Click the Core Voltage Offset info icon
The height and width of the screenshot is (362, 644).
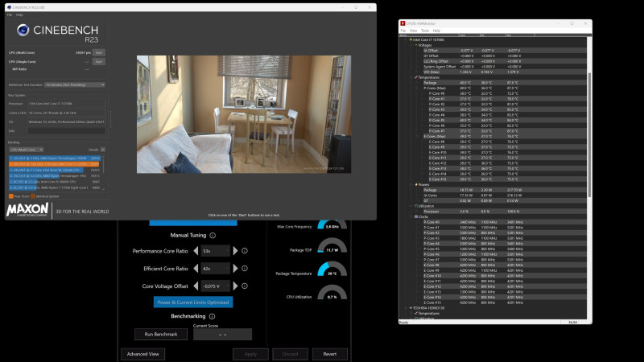click(x=245, y=286)
